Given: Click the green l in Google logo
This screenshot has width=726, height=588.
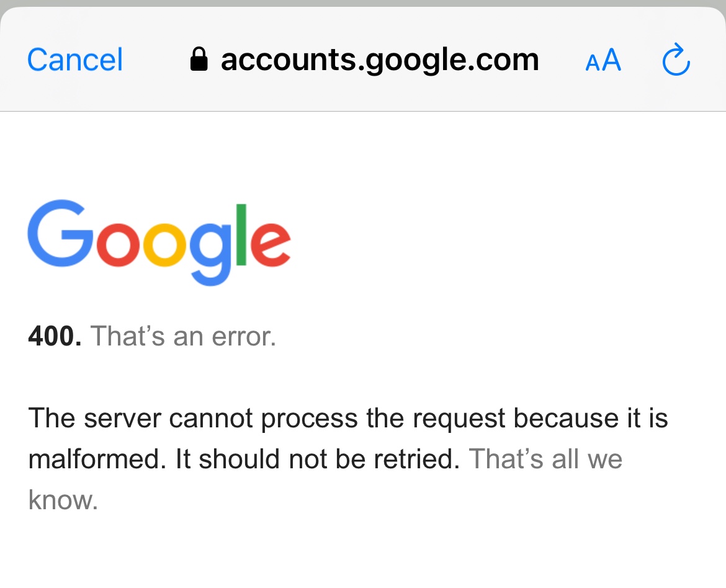Looking at the screenshot, I should (x=242, y=234).
